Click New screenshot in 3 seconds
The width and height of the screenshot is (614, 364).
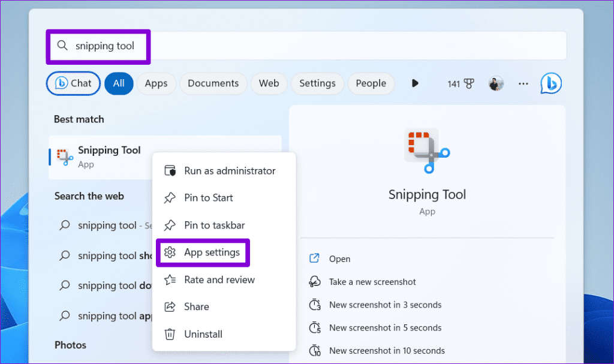coord(386,305)
